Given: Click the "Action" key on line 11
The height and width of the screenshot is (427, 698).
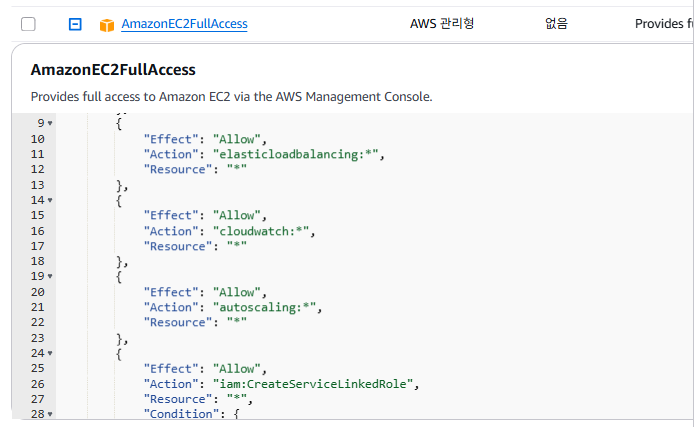Looking at the screenshot, I should tap(171, 154).
